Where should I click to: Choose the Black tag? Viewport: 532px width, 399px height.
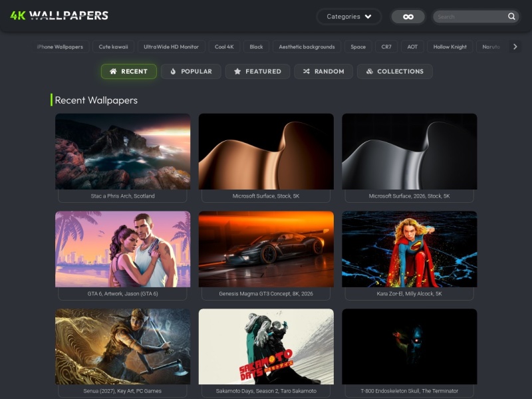256,47
